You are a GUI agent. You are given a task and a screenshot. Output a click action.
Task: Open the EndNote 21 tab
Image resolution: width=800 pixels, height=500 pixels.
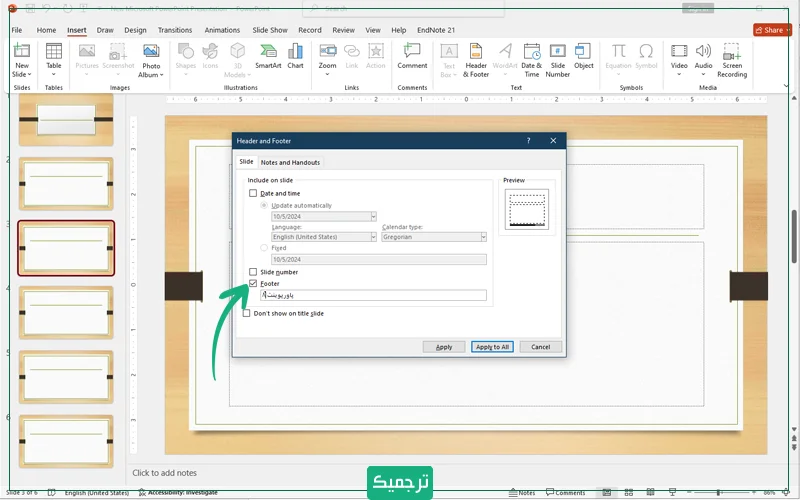point(436,30)
